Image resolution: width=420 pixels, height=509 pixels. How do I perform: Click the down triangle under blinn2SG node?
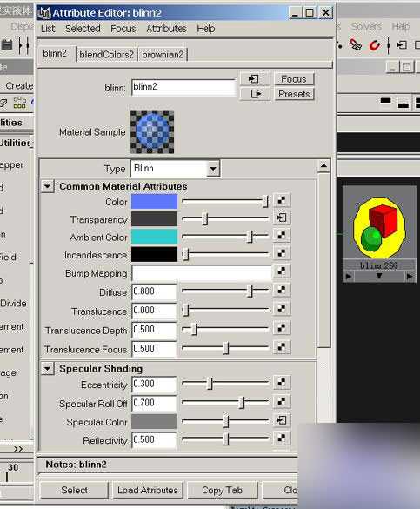(x=379, y=276)
